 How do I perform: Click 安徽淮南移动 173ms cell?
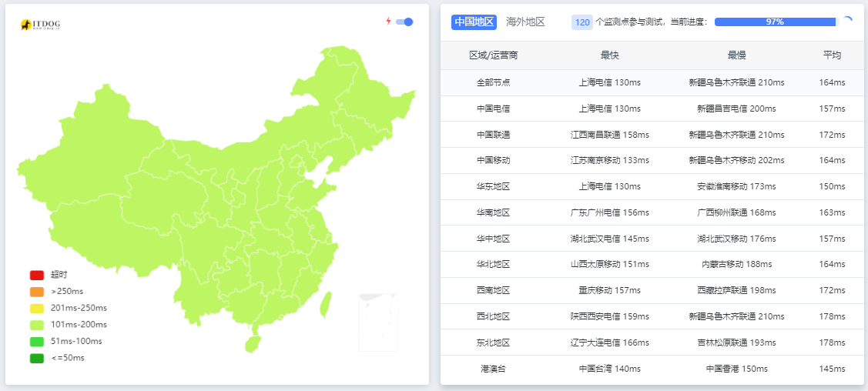click(736, 186)
